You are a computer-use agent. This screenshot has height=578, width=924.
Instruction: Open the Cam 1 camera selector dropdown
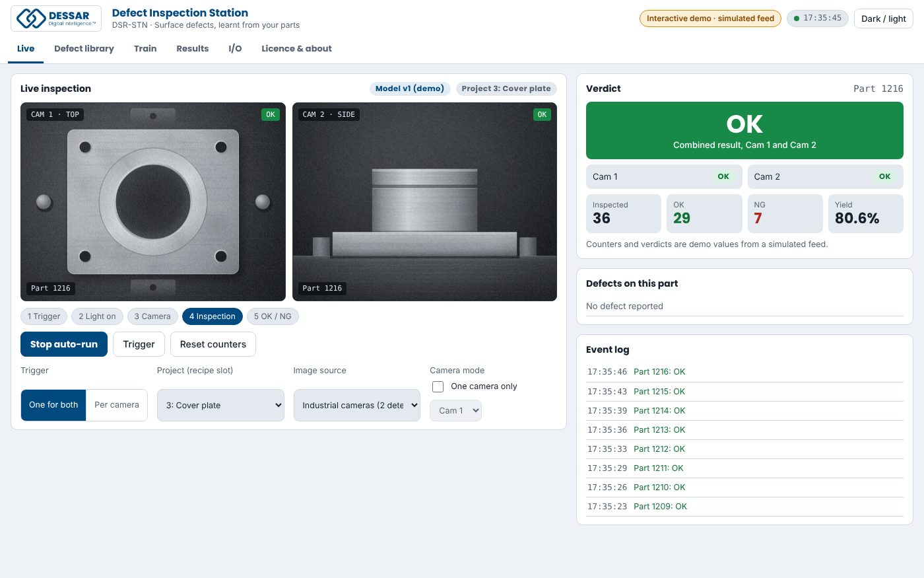click(x=455, y=410)
